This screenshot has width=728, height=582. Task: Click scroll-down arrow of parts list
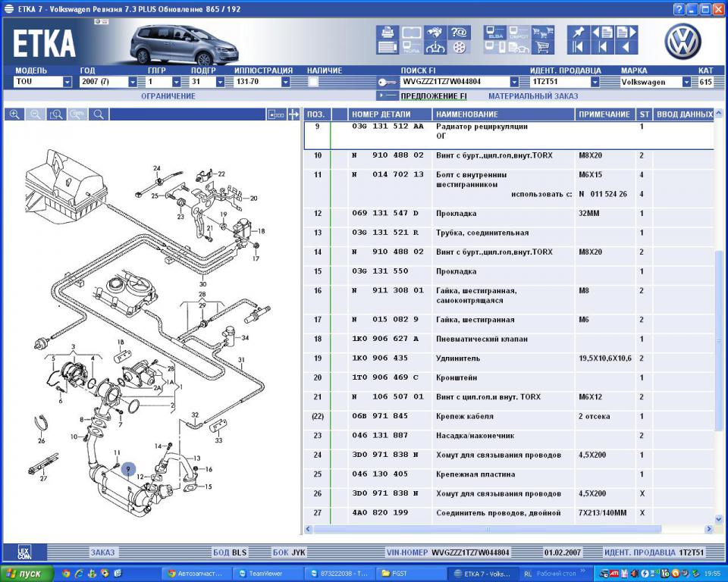tap(719, 519)
